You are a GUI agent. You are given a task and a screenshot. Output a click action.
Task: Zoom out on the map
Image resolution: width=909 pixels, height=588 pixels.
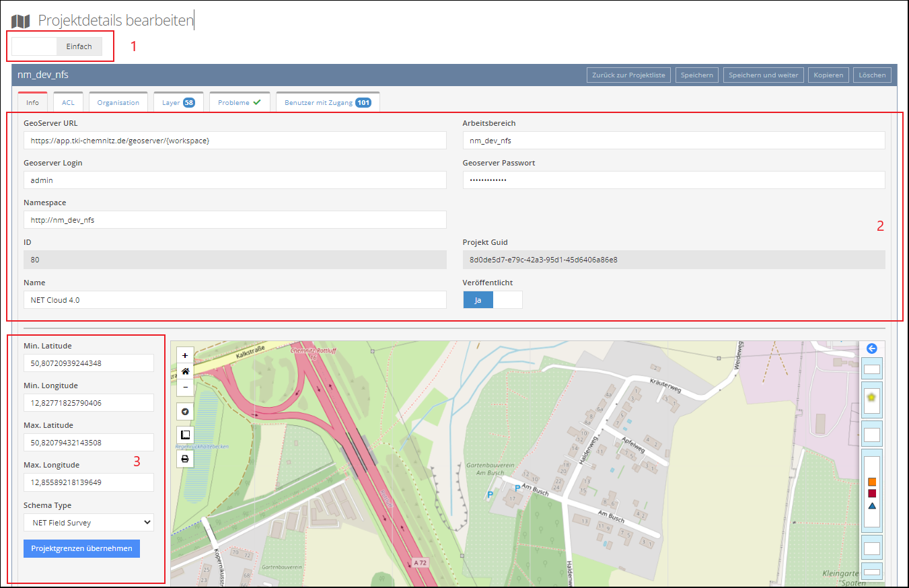point(185,387)
